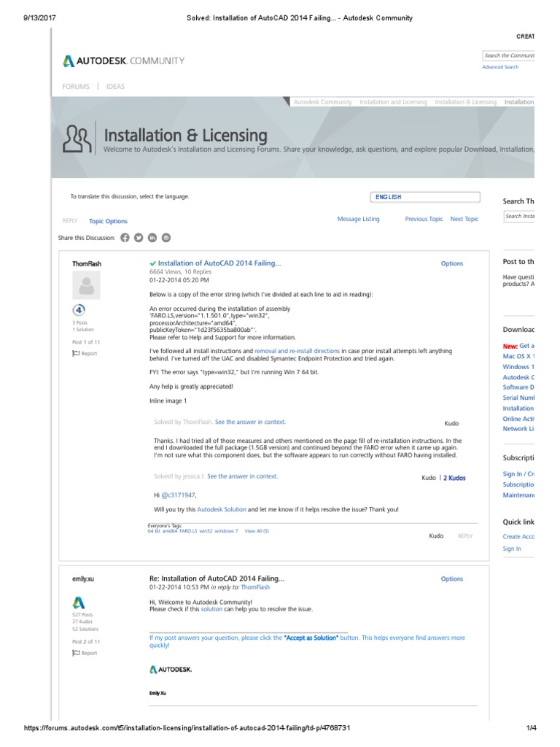Click 'Sign In' quick link
Image resolution: width=560 pixels, height=747 pixels.
click(x=512, y=549)
